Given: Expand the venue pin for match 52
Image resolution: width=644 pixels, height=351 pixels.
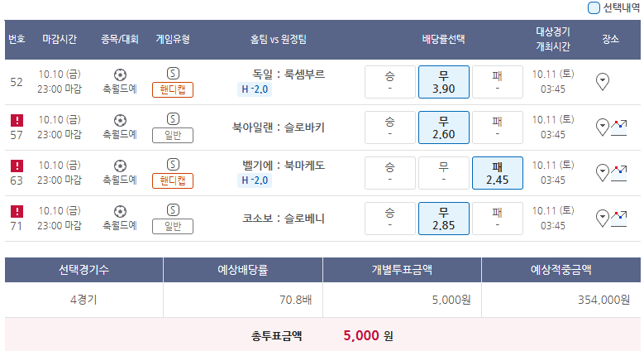Looking at the screenshot, I should (603, 82).
